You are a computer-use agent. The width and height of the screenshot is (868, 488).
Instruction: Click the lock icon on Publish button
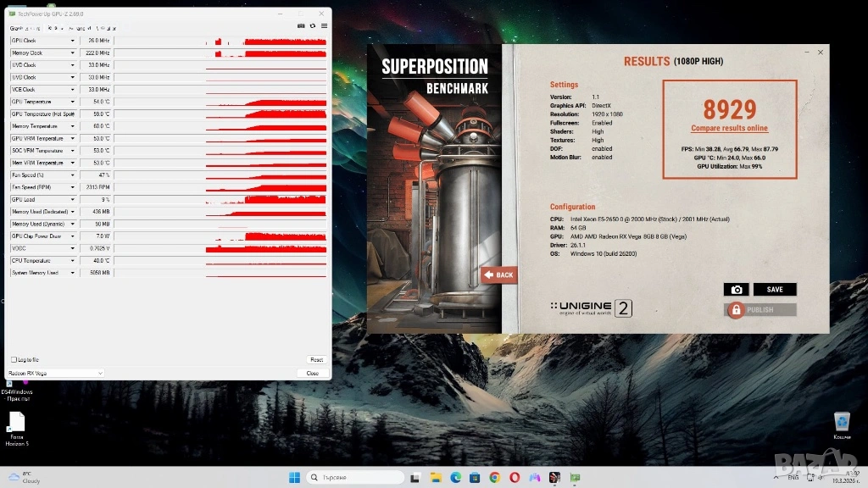(736, 310)
